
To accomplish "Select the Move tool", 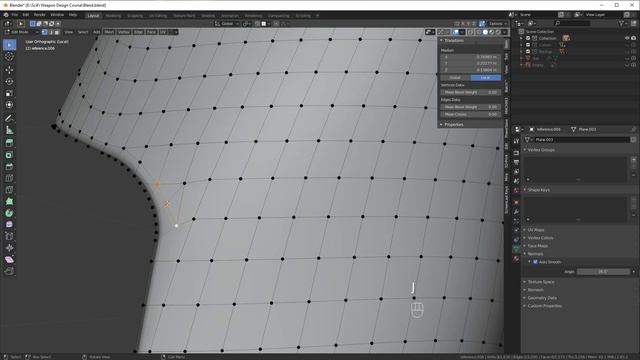I will [x=9, y=70].
